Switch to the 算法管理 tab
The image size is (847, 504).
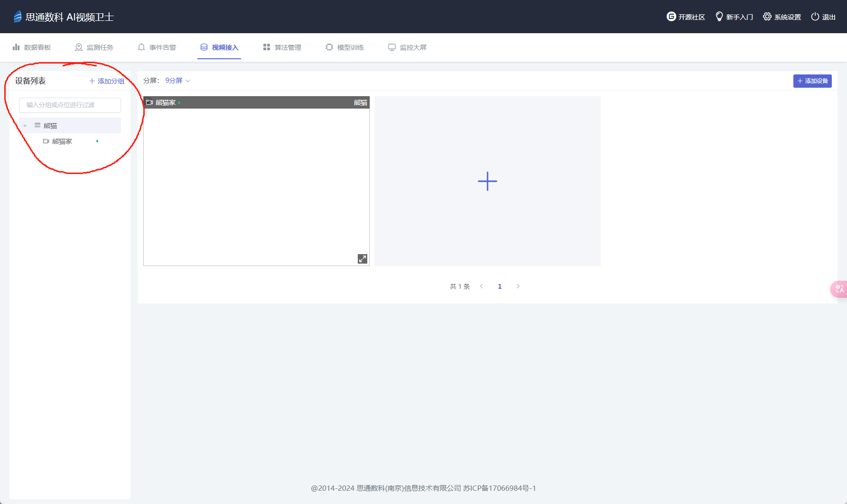[x=282, y=47]
